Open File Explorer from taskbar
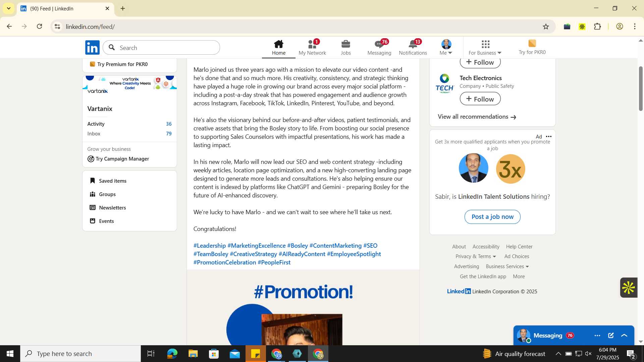This screenshot has width=644, height=362. point(193,354)
